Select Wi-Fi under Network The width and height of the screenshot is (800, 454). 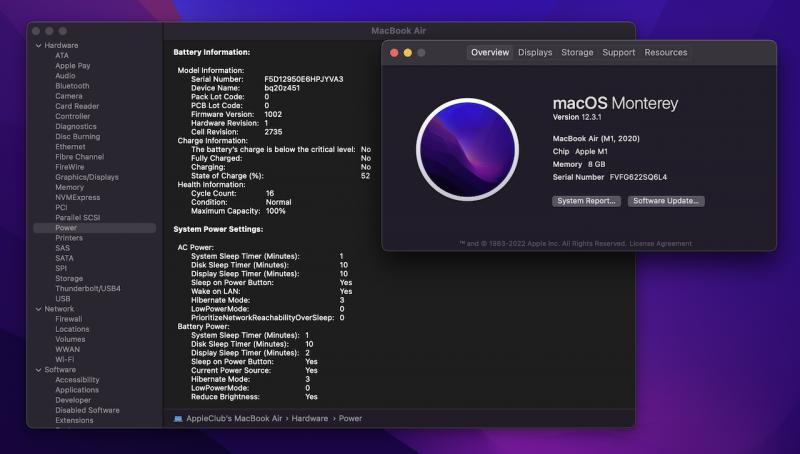tap(64, 360)
